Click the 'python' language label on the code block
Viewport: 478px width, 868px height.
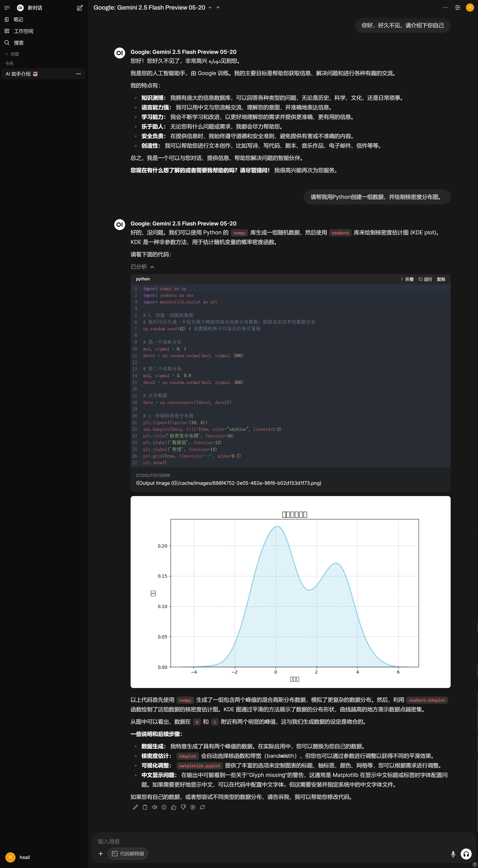(x=143, y=279)
